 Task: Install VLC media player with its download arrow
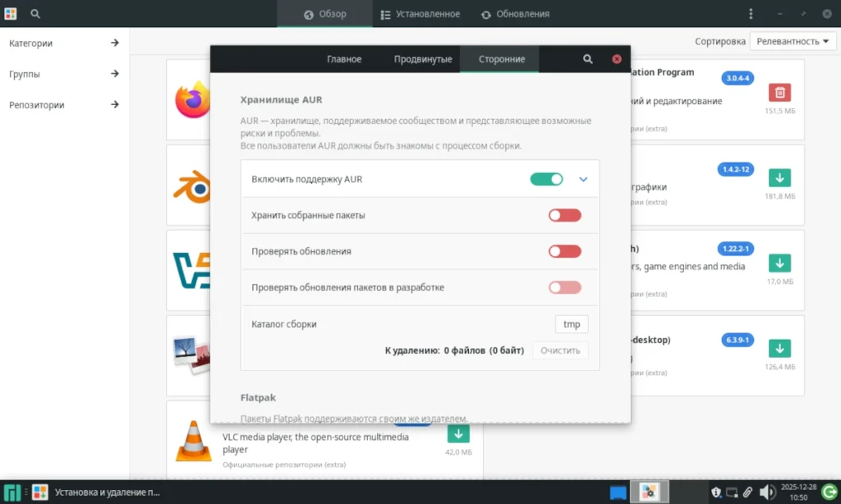tap(458, 433)
